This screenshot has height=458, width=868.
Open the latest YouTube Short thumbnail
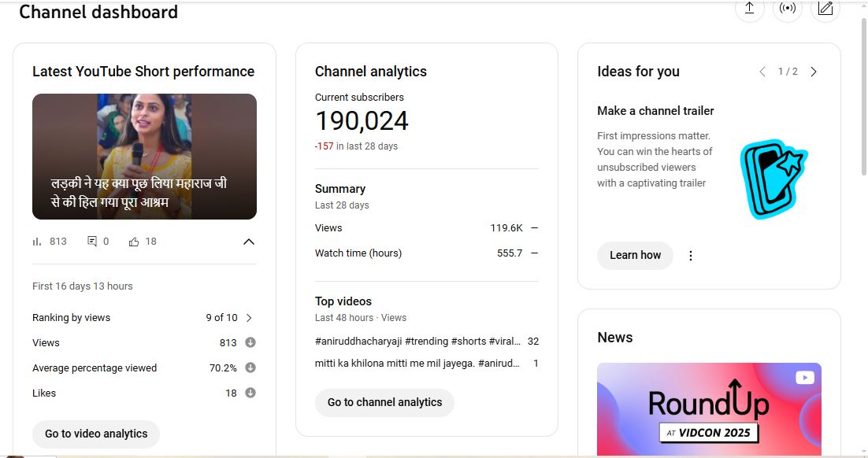pos(144,157)
